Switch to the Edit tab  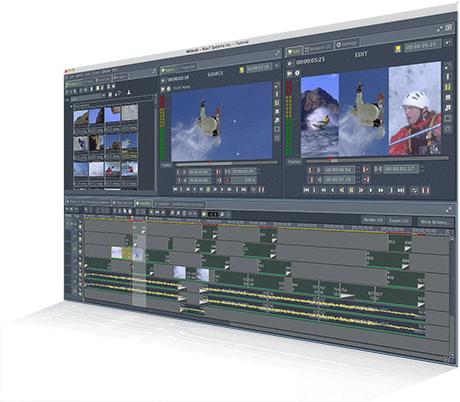click(294, 51)
